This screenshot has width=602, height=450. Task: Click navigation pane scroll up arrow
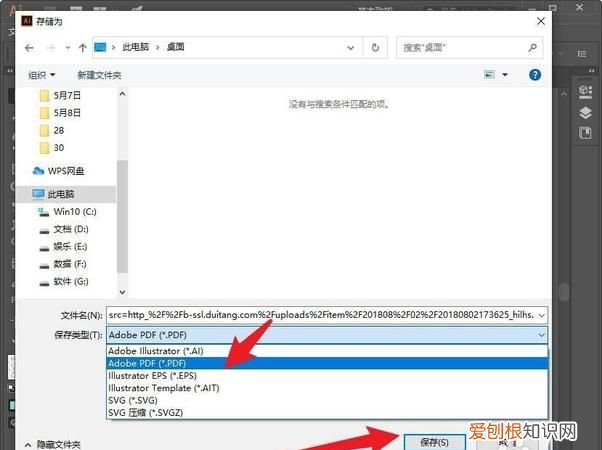[x=122, y=94]
